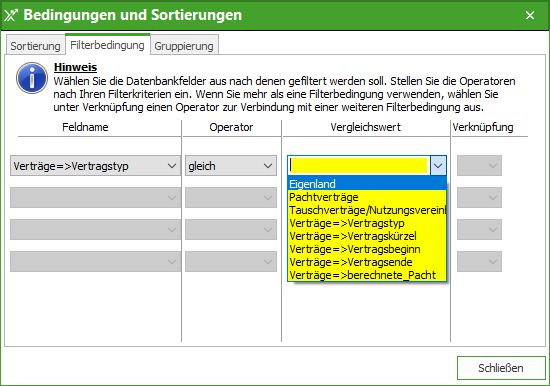This screenshot has height=386, width=550.
Task: Open third row Feldname dropdown
Action: click(x=95, y=229)
